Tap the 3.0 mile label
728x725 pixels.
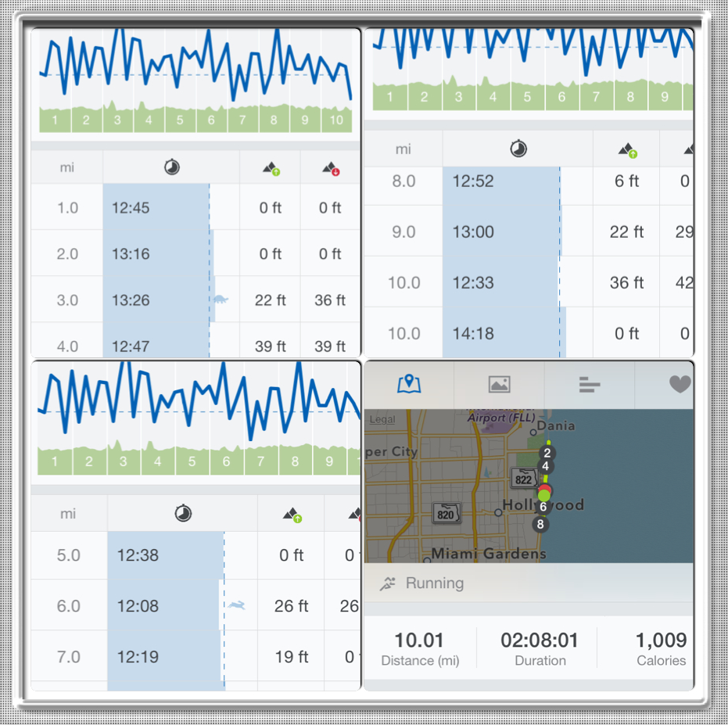tap(67, 300)
